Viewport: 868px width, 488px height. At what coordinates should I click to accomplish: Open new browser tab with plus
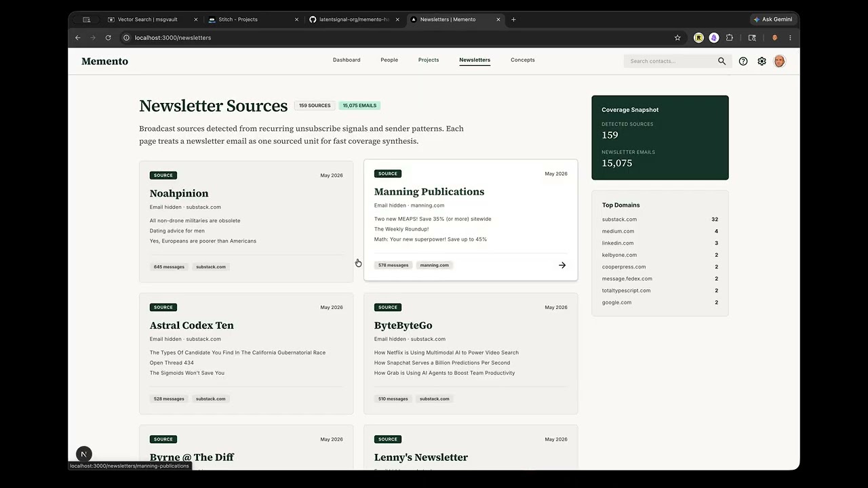[x=513, y=20]
